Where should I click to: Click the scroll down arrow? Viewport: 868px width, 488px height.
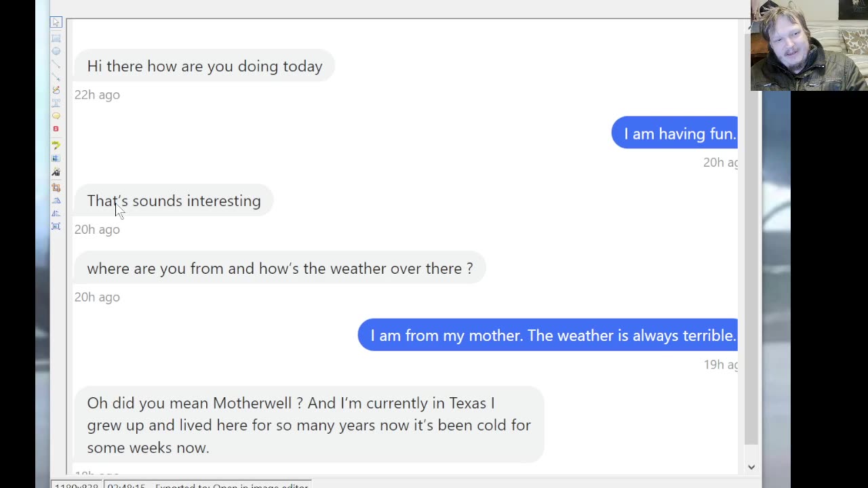751,467
